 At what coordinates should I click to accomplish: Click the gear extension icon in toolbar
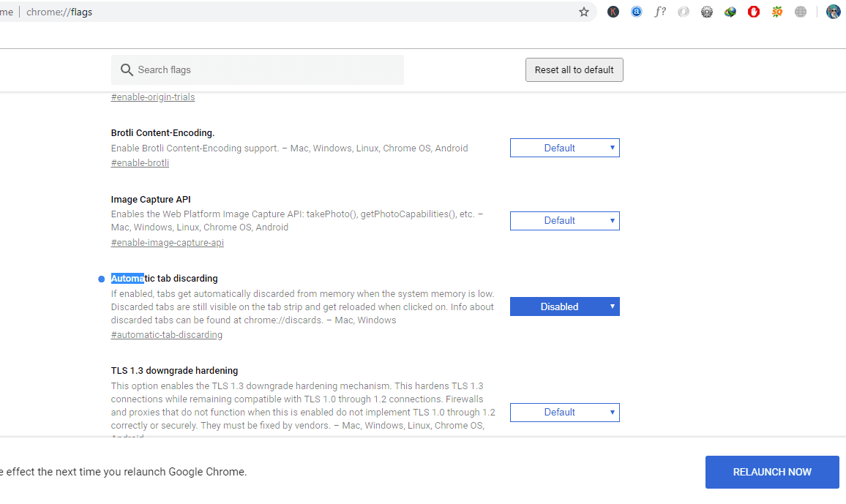coord(707,12)
